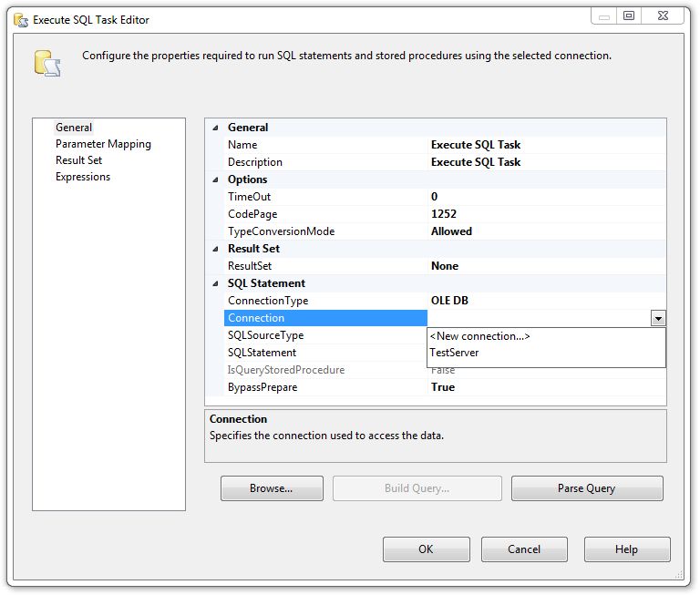The width and height of the screenshot is (700, 595).
Task: Collapse the Result Set property group
Action: click(215, 249)
